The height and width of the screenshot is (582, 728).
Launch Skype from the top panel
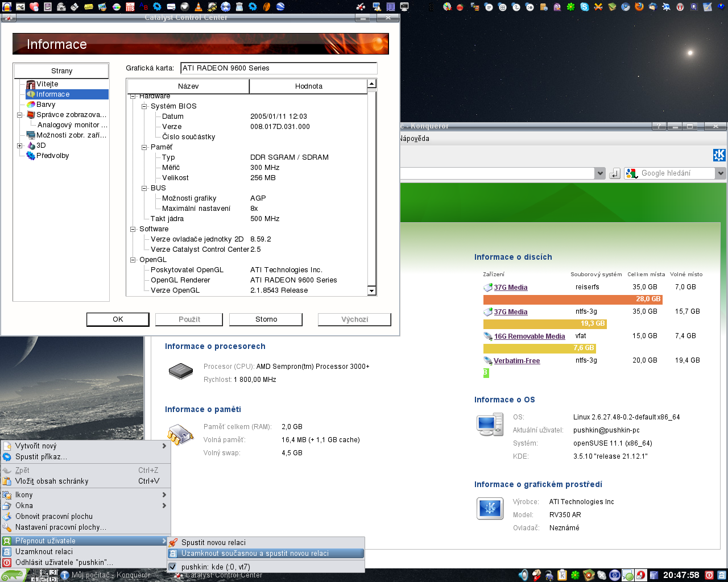click(x=585, y=7)
